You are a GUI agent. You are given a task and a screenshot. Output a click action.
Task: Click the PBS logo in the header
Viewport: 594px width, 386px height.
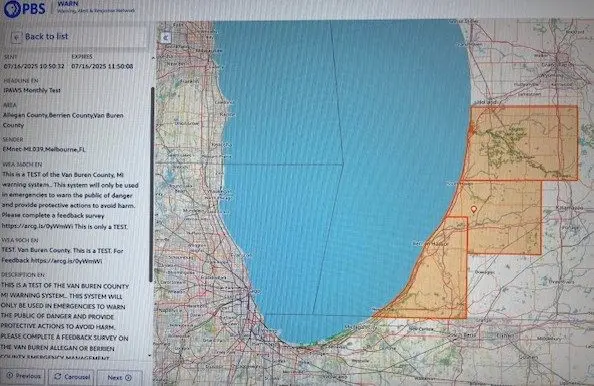(x=24, y=8)
